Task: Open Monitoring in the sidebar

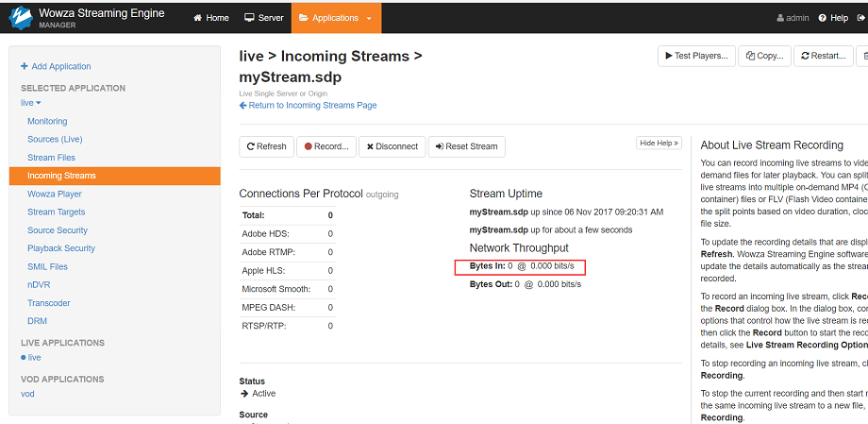Action: (47, 122)
